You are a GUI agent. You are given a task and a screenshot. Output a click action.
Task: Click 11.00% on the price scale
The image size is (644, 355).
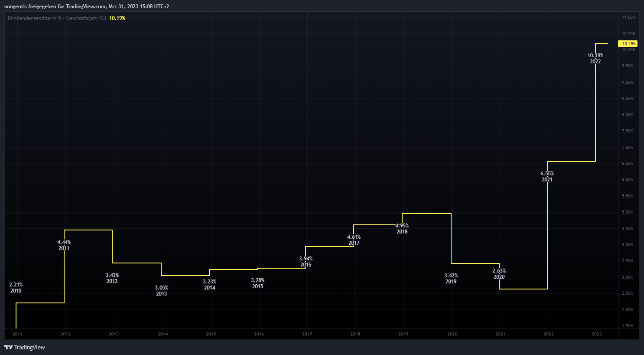pyautogui.click(x=628, y=17)
